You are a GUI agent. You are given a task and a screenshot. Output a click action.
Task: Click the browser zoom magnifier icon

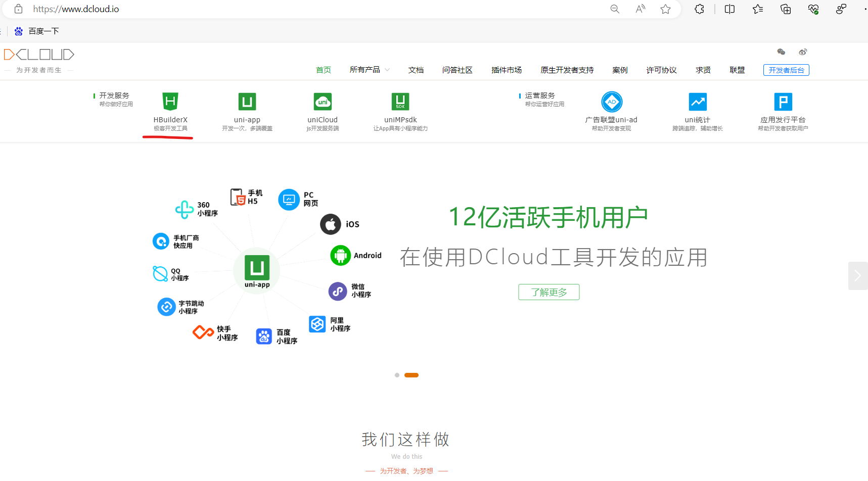[x=615, y=9]
